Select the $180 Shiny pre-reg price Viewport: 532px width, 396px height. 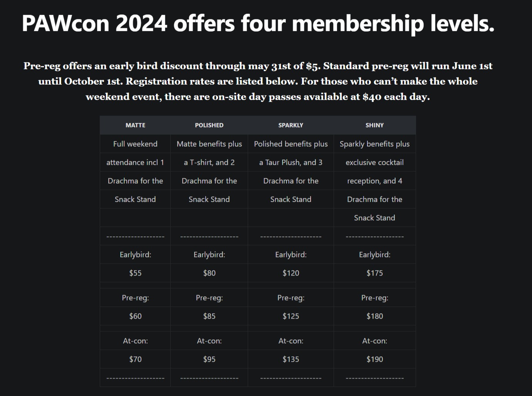tap(374, 316)
